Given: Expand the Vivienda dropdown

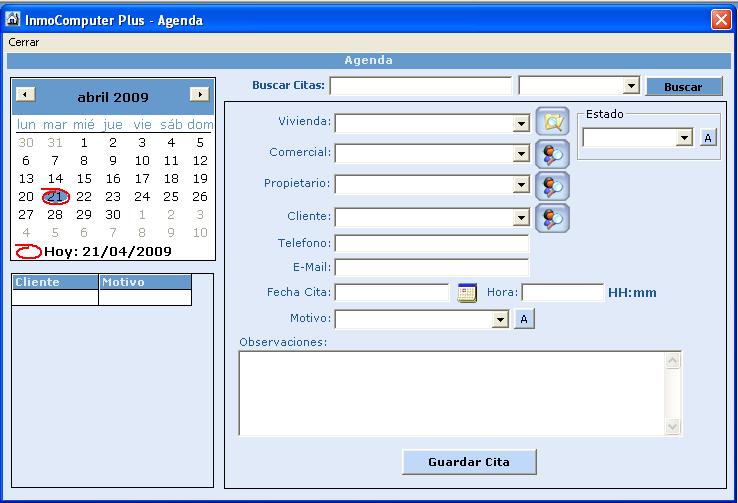Looking at the screenshot, I should tap(521, 124).
